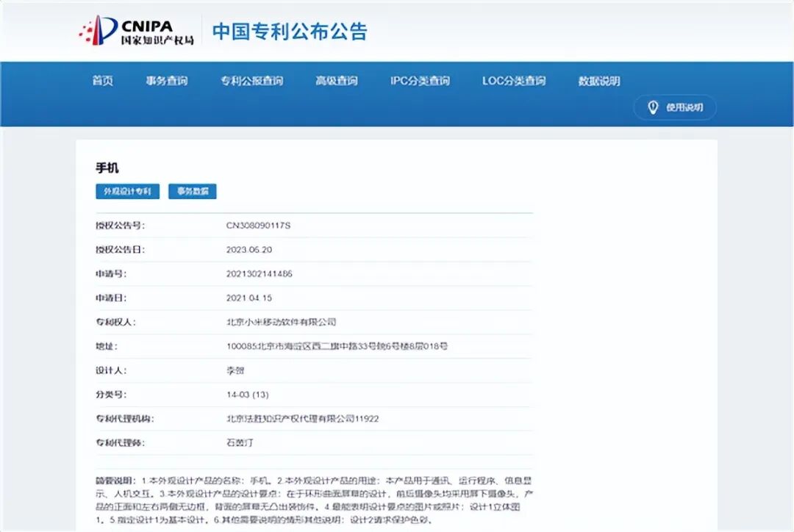Navigate to 首页 home page

102,81
